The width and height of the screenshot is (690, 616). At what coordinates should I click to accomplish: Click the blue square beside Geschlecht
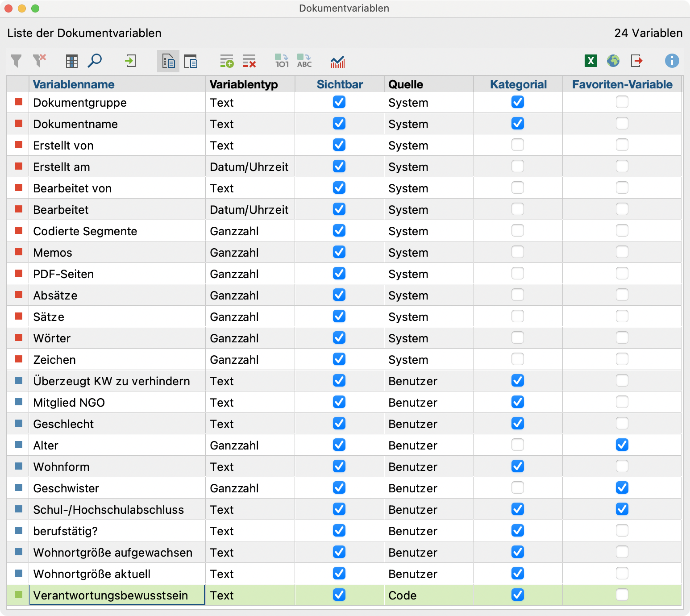tap(19, 424)
